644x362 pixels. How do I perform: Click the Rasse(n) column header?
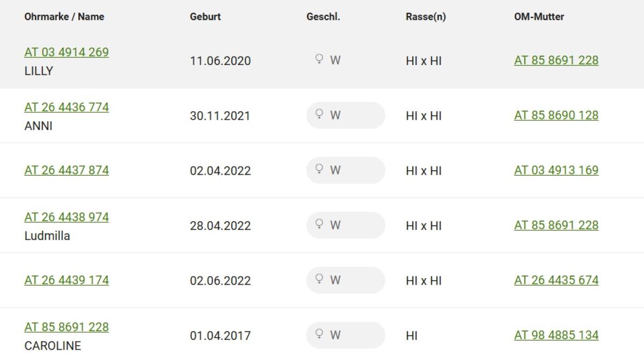pyautogui.click(x=426, y=17)
